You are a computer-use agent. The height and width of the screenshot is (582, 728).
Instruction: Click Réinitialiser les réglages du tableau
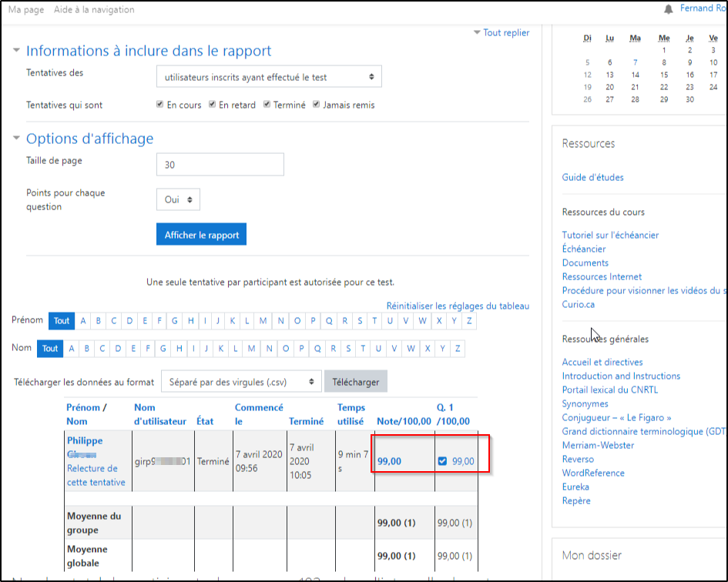coord(458,306)
